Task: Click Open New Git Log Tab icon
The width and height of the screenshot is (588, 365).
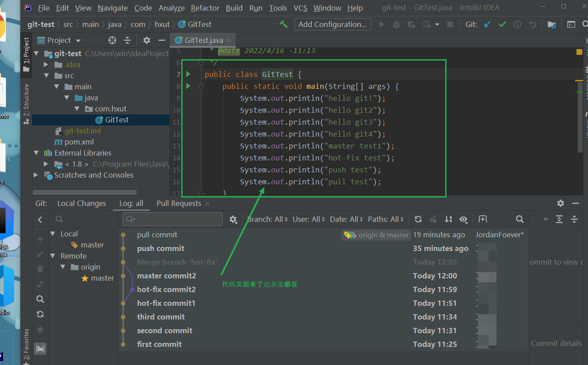Action: tap(483, 219)
